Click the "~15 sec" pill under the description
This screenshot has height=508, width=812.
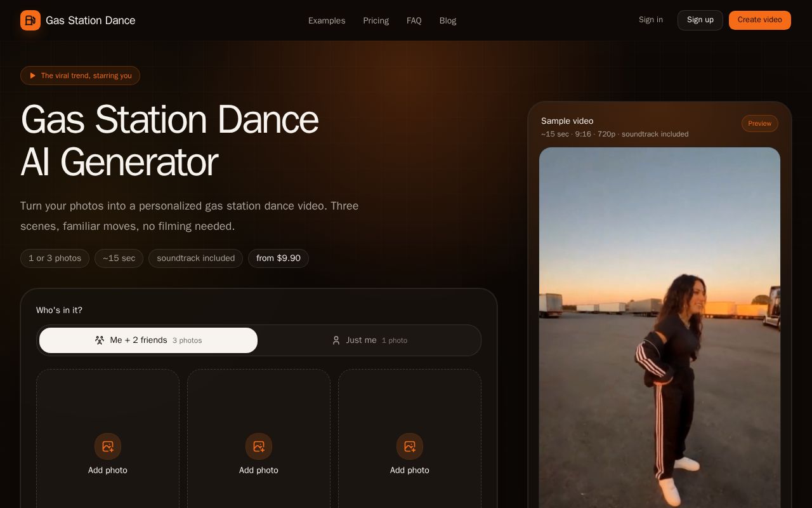pyautogui.click(x=119, y=258)
